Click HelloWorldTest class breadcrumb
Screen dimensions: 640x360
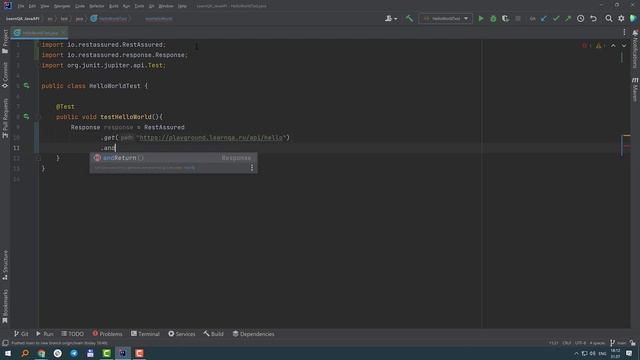click(x=109, y=19)
